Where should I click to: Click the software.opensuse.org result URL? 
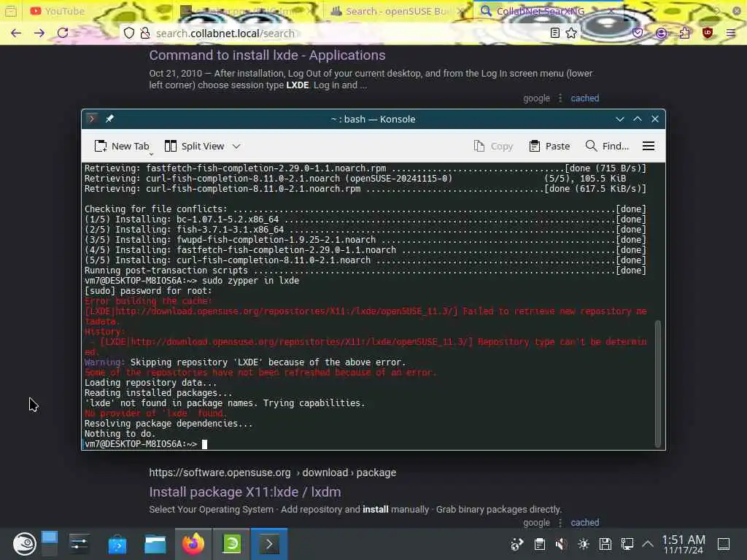click(273, 472)
